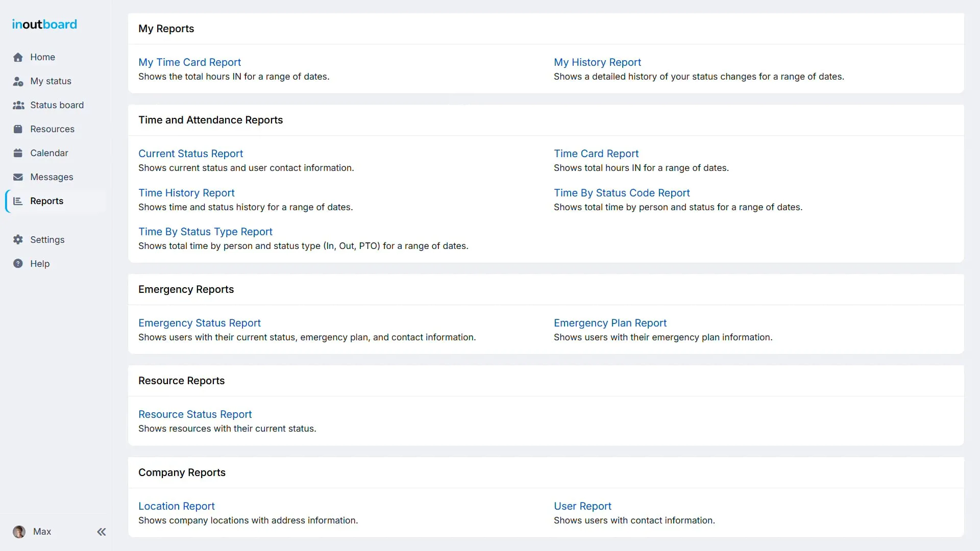Click the Time and Attendance Reports heading

[210, 120]
